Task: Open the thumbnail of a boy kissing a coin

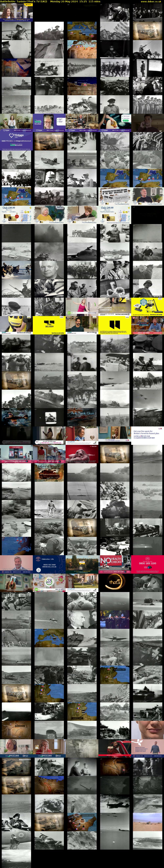Action: click(x=82, y=215)
